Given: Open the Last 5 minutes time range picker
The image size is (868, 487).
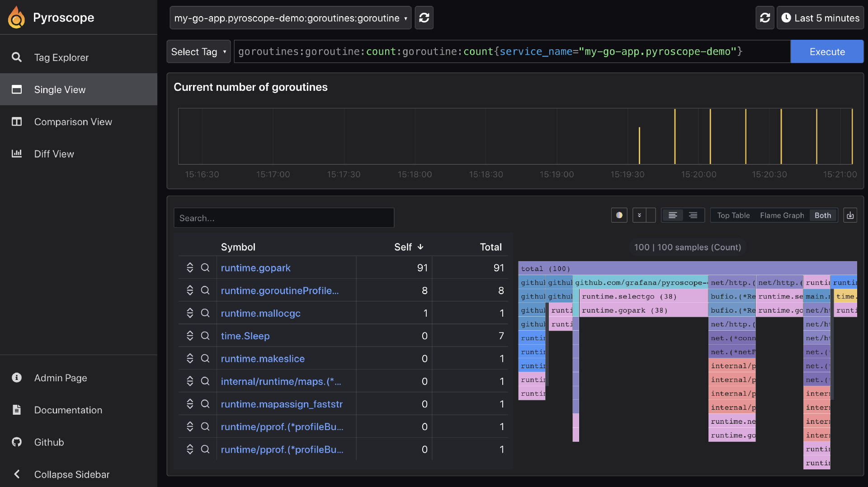Looking at the screenshot, I should [820, 18].
